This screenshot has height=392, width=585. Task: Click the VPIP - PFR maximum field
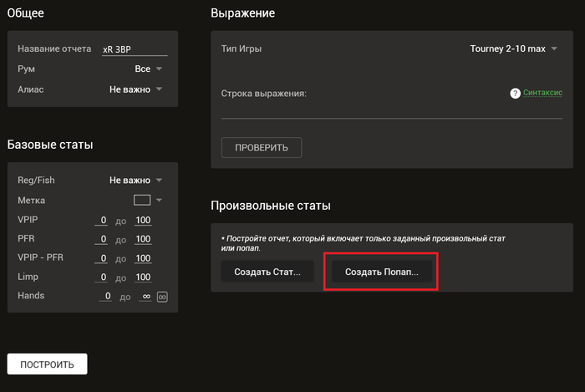point(143,258)
